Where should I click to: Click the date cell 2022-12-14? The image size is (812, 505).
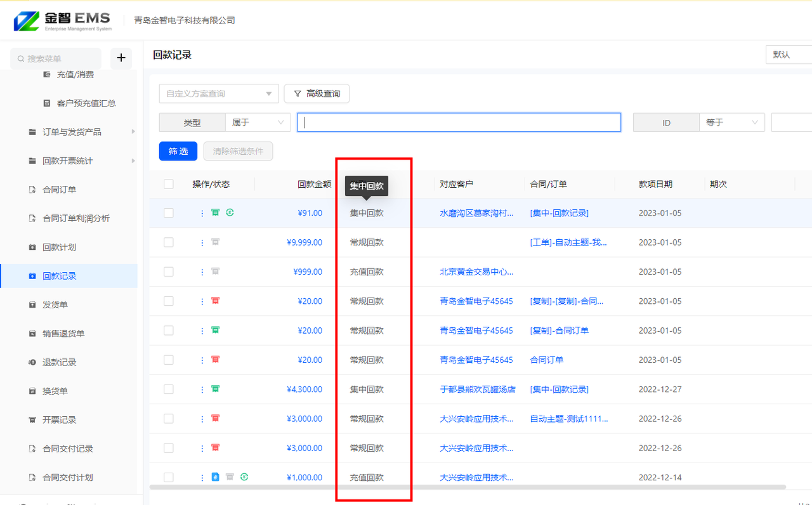[660, 477]
